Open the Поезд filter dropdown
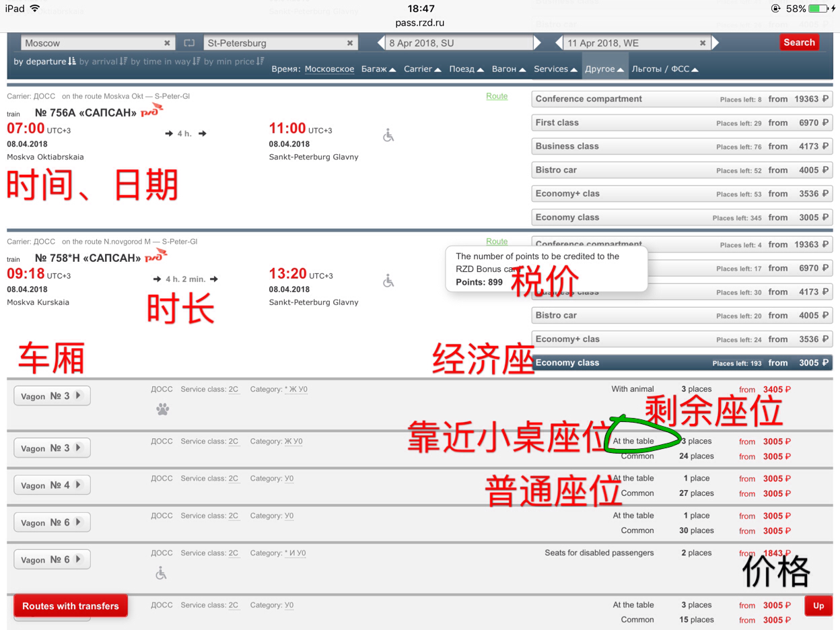The image size is (840, 630). (466, 69)
